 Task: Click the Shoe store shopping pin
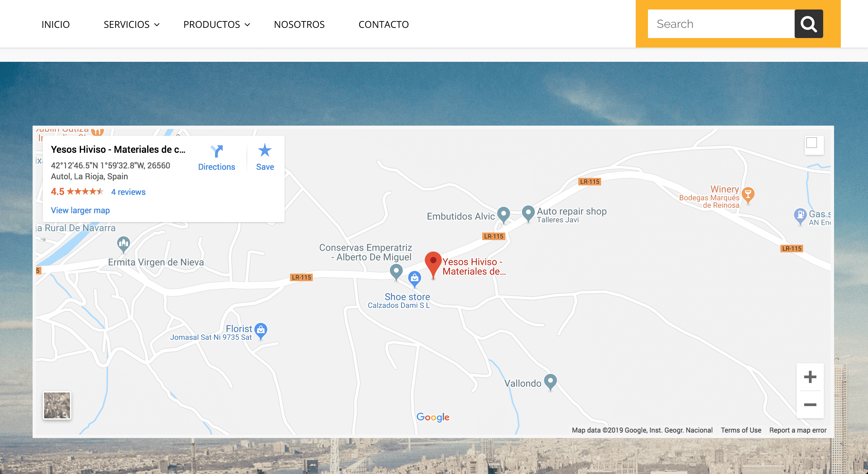pos(415,279)
